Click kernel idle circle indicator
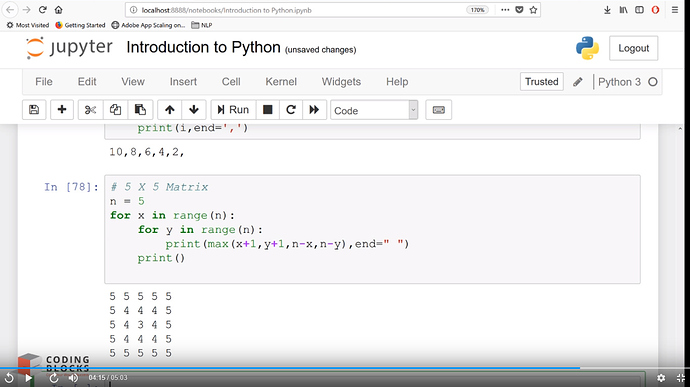 653,82
